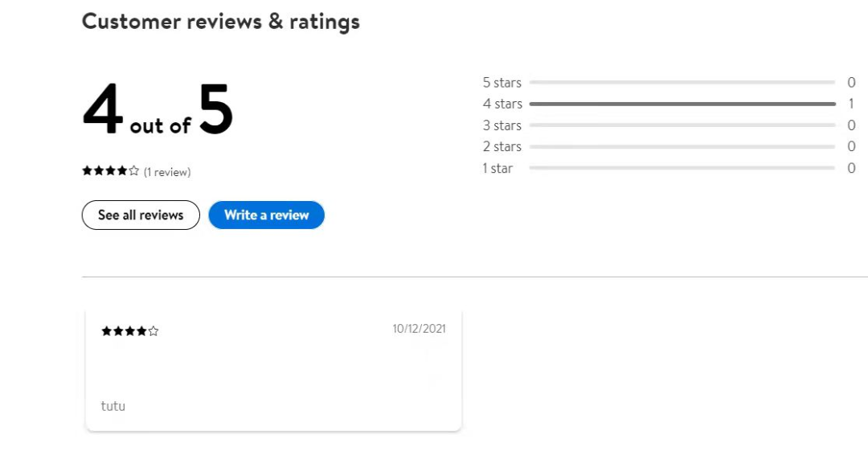Click the review date 10/12/2021
The height and width of the screenshot is (455, 868).
419,329
